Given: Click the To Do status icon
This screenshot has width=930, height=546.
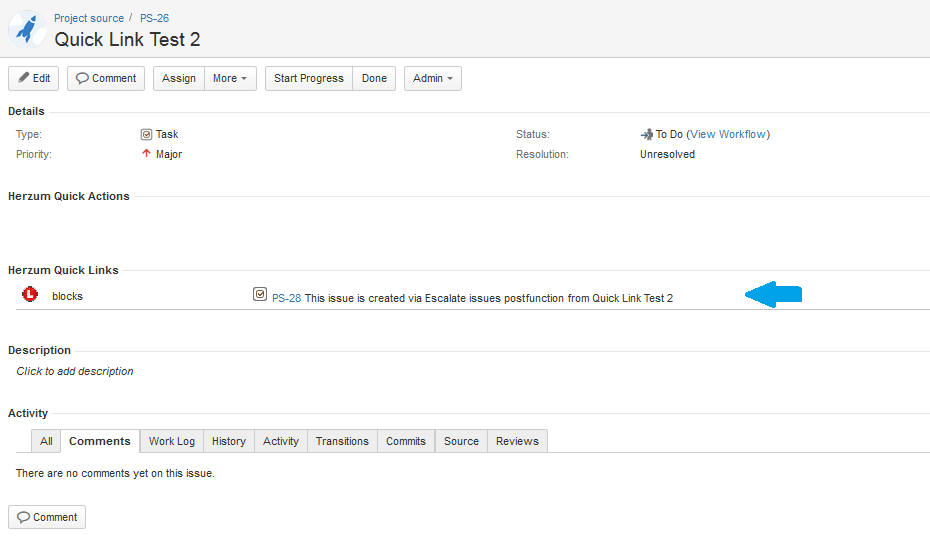Looking at the screenshot, I should [x=646, y=134].
